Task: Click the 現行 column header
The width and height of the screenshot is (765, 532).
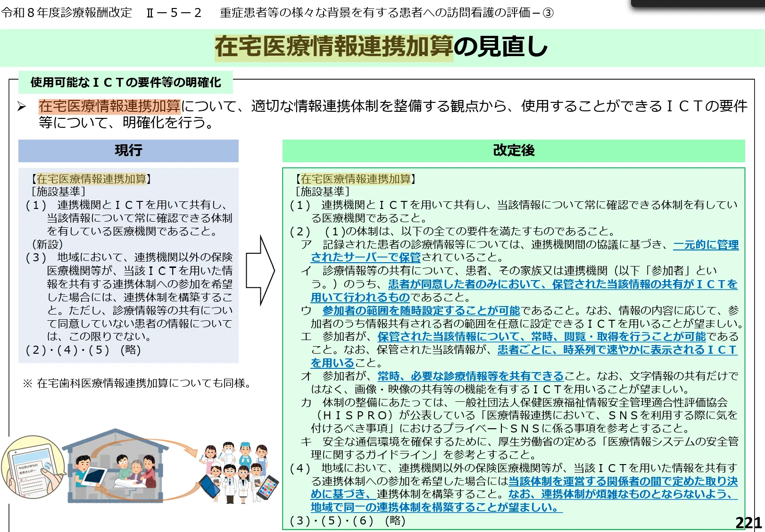Action: (128, 150)
